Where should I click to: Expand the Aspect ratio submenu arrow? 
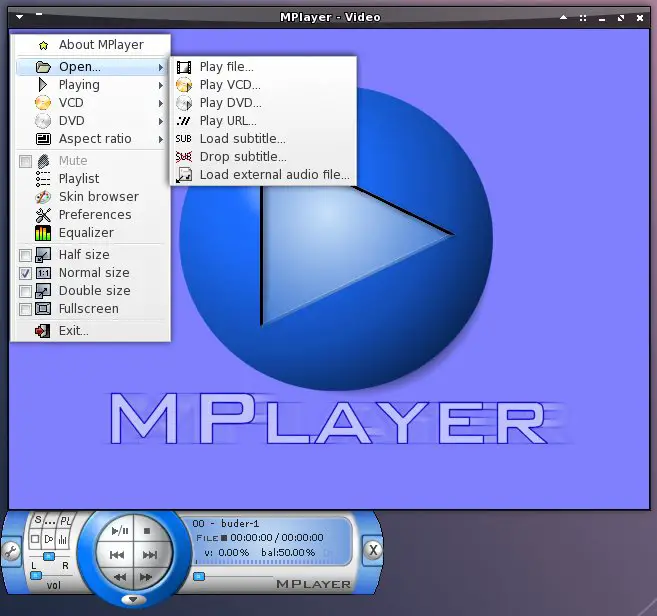click(160, 139)
